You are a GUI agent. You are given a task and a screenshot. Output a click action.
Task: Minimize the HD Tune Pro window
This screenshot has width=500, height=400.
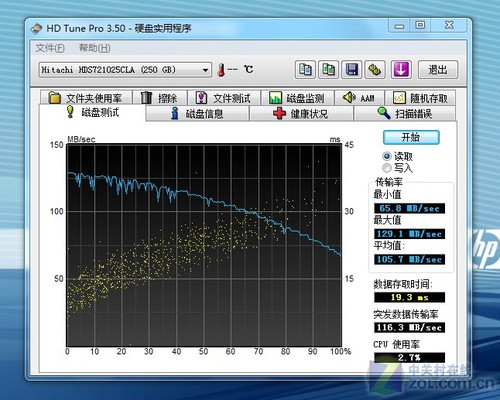point(399,26)
